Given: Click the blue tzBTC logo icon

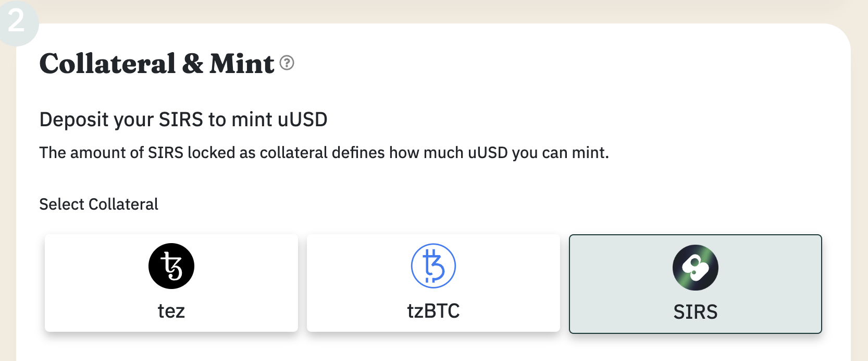Looking at the screenshot, I should click(433, 266).
